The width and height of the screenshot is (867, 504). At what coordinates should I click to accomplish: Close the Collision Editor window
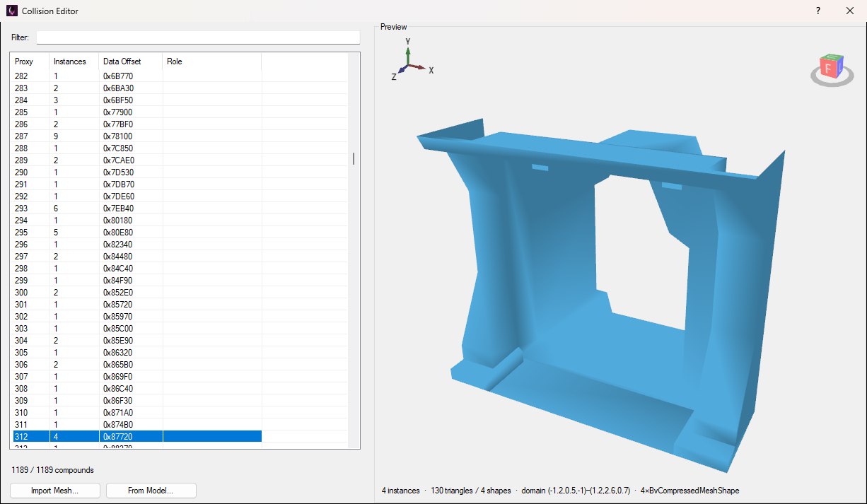pyautogui.click(x=850, y=11)
